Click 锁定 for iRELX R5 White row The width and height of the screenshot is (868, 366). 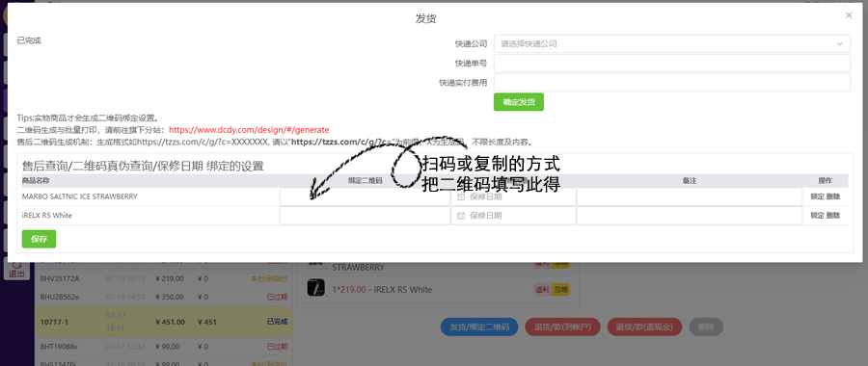pos(817,216)
